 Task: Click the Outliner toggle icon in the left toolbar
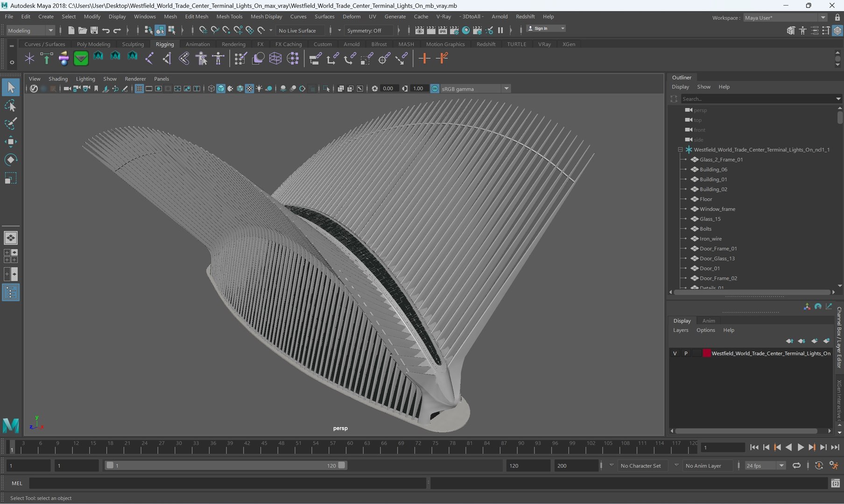pyautogui.click(x=11, y=293)
